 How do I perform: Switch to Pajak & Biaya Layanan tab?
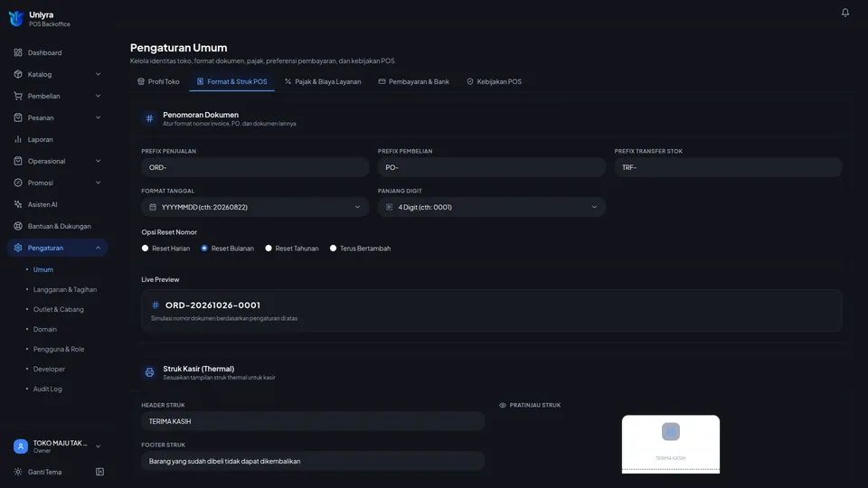tap(323, 81)
